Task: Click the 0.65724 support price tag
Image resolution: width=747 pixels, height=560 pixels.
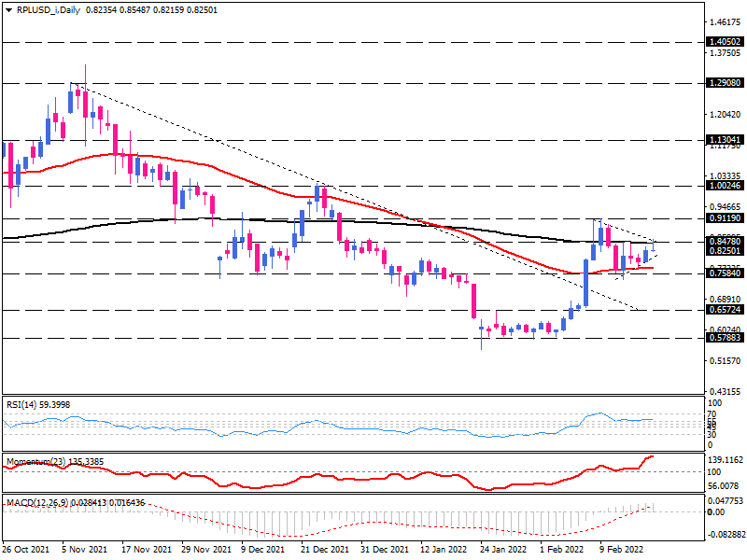Action: (724, 310)
